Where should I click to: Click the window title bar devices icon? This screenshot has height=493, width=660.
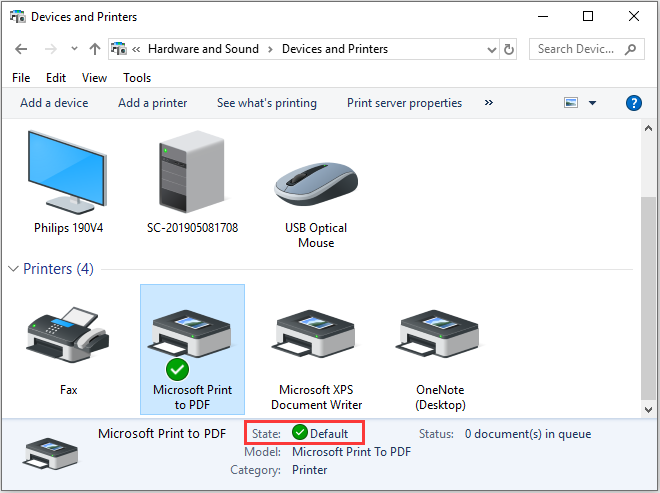coord(17,16)
